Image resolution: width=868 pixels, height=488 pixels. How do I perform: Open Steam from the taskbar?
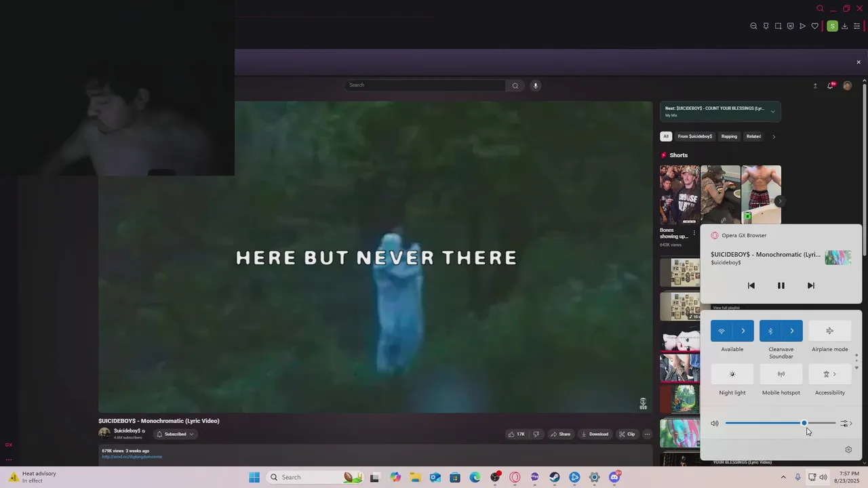tap(555, 477)
